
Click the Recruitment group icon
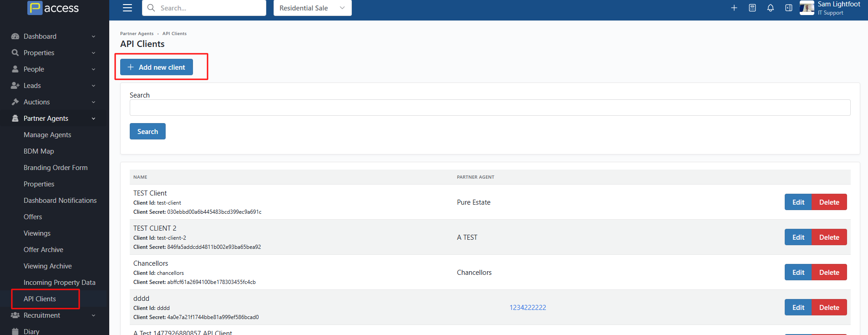[x=15, y=315]
